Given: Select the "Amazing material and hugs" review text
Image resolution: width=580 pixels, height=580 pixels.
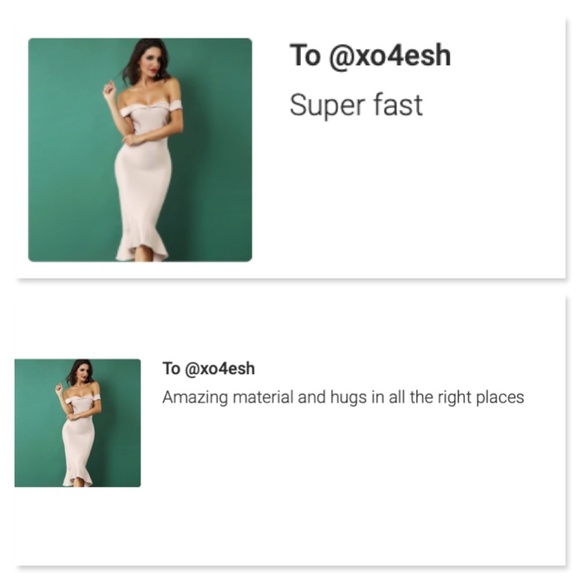Looking at the screenshot, I should point(343,397).
